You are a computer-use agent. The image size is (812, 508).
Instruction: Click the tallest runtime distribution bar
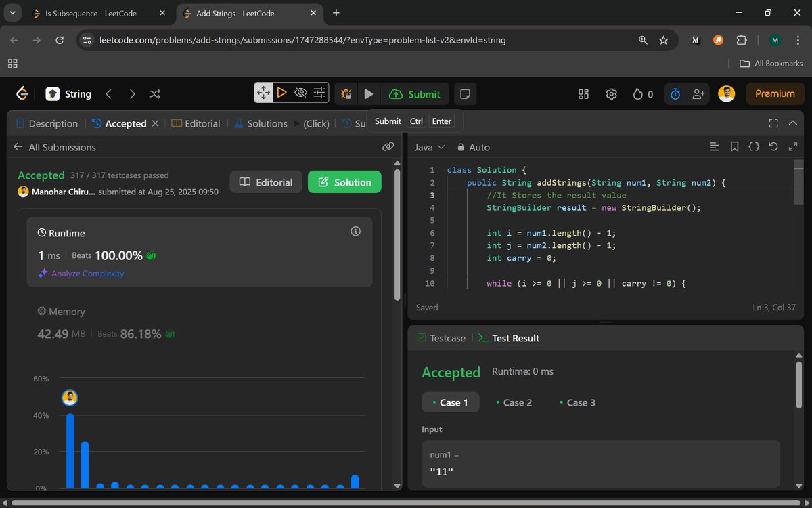point(70,450)
